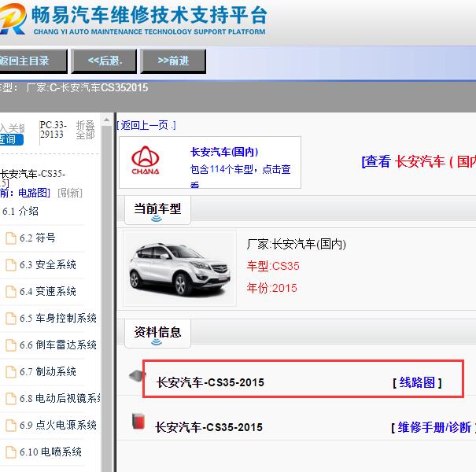Click the white CS35 car thumbnail

click(179, 268)
